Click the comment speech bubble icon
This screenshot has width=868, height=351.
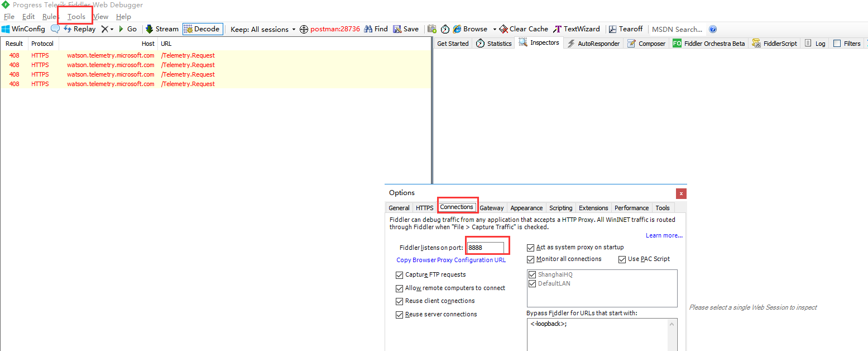click(55, 29)
